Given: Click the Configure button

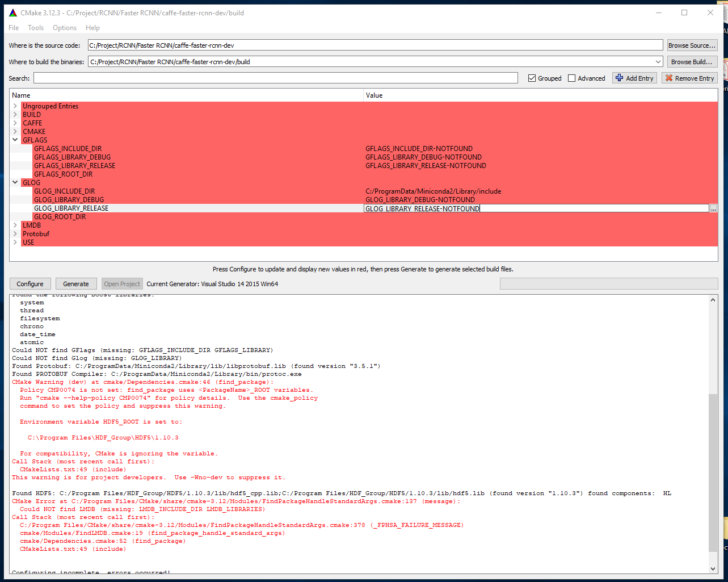Looking at the screenshot, I should tap(30, 284).
